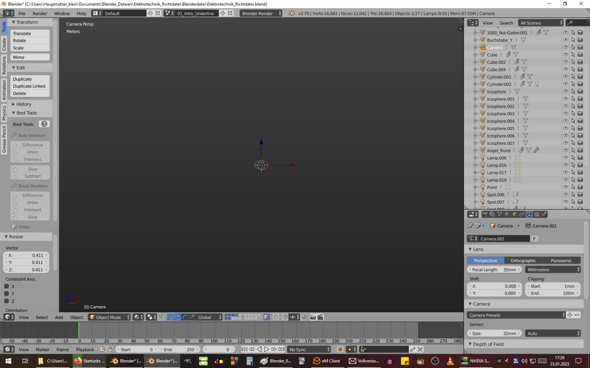
Task: Click the animation record button in timeline
Action: [x=340, y=349]
